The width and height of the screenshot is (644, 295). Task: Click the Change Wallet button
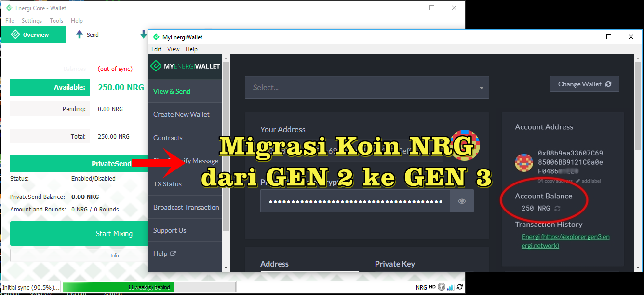pos(584,84)
